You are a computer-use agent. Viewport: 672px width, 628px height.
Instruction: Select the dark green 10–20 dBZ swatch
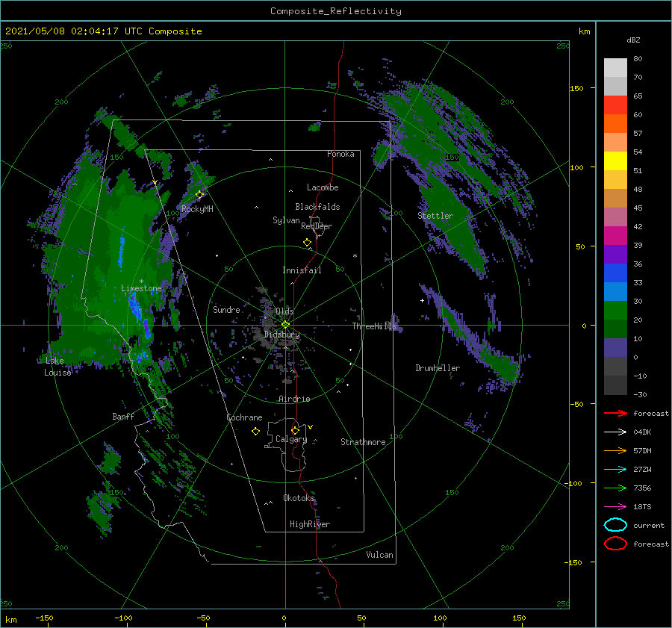pyautogui.click(x=615, y=329)
